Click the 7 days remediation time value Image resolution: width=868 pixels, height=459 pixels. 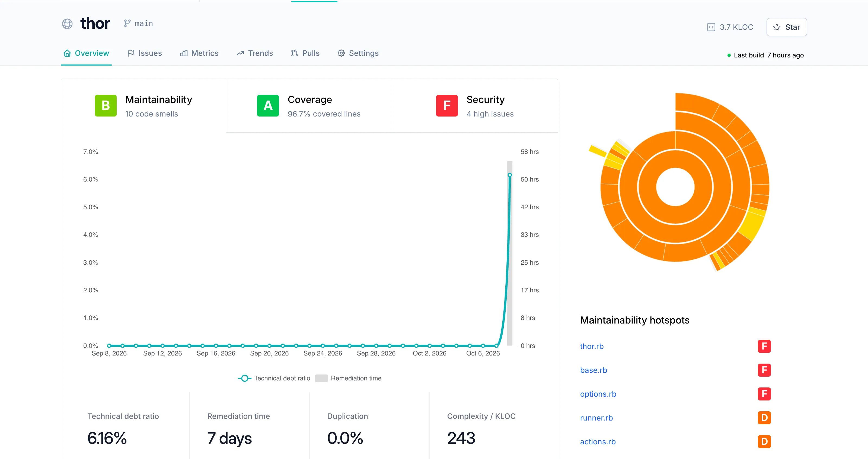(x=229, y=438)
